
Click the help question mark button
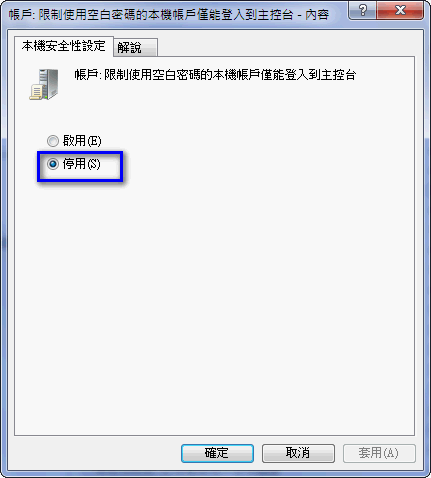362,10
